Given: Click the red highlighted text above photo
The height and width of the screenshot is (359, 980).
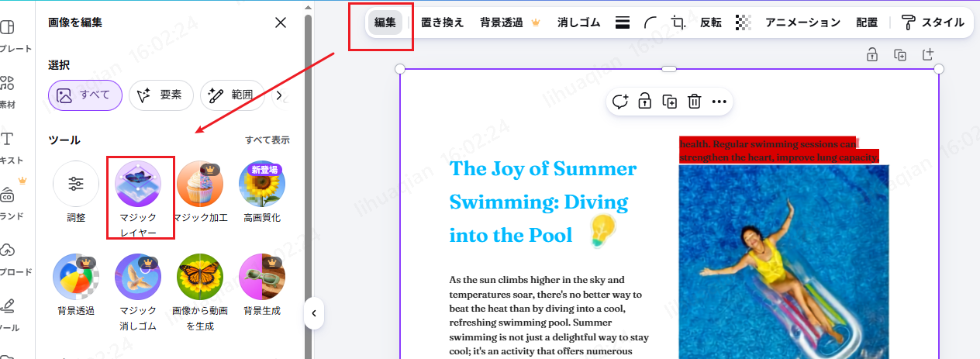Looking at the screenshot, I should pos(779,150).
